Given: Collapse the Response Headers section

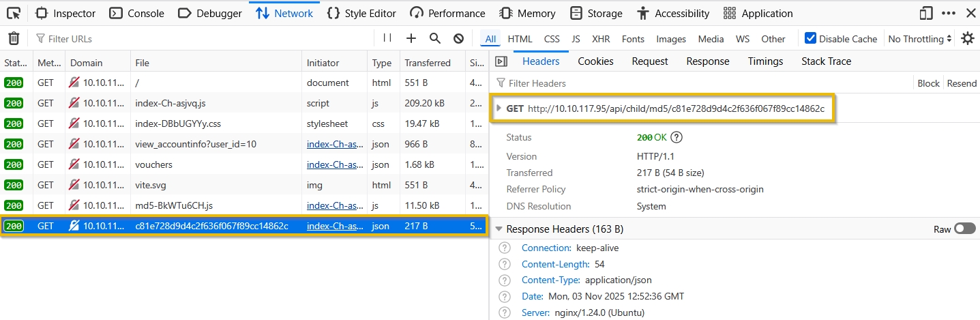Looking at the screenshot, I should click(499, 229).
